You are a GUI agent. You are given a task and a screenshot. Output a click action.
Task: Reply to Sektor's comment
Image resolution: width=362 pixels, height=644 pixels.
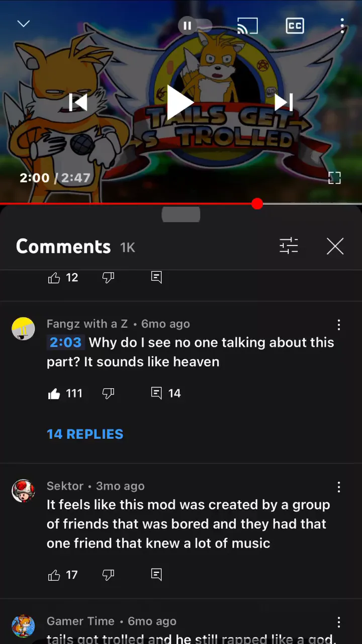pos(156,575)
